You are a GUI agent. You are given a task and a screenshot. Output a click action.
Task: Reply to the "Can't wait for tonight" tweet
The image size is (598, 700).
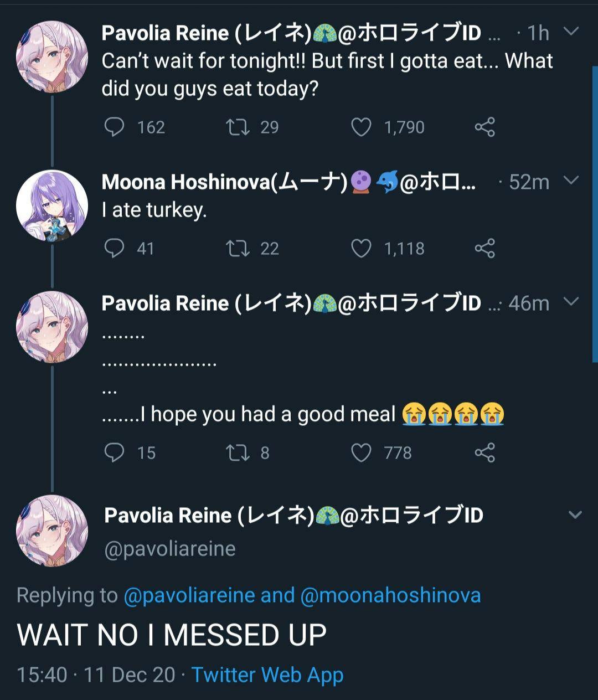click(115, 127)
